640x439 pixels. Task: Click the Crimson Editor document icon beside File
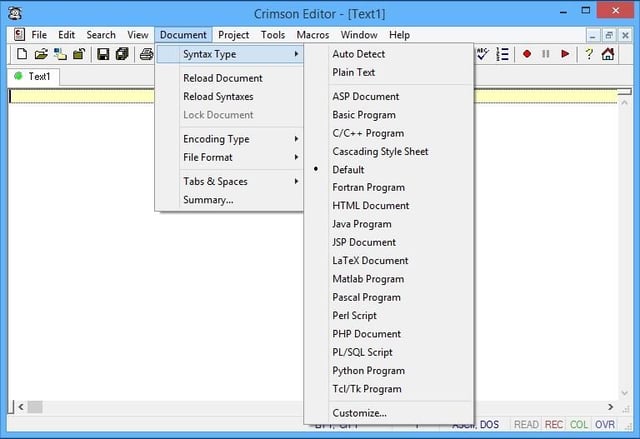click(19, 35)
